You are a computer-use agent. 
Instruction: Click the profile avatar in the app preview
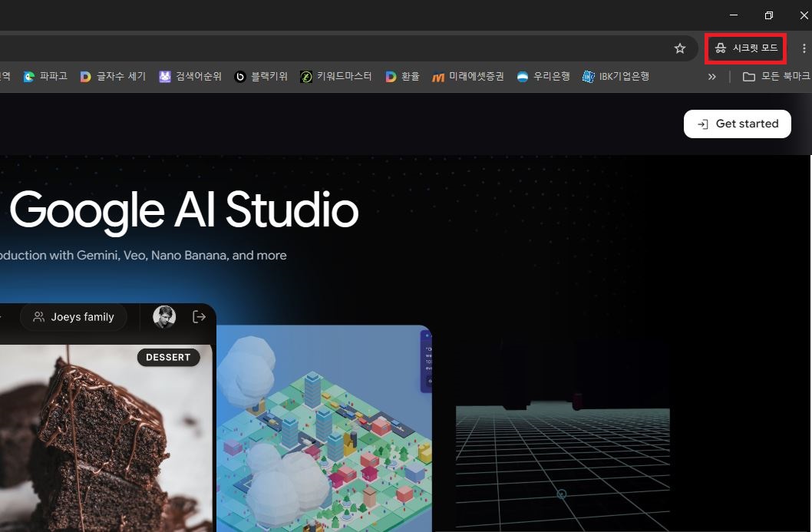[x=164, y=317]
